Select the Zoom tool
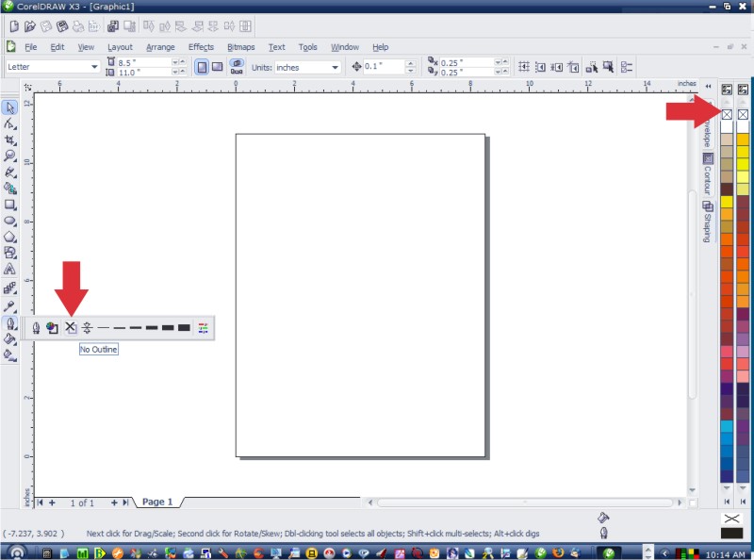Image resolution: width=754 pixels, height=560 pixels. point(9,156)
